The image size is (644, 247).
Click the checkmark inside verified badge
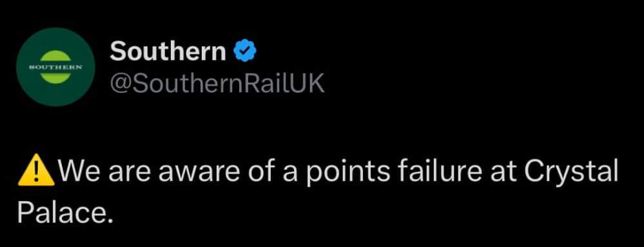(x=245, y=51)
